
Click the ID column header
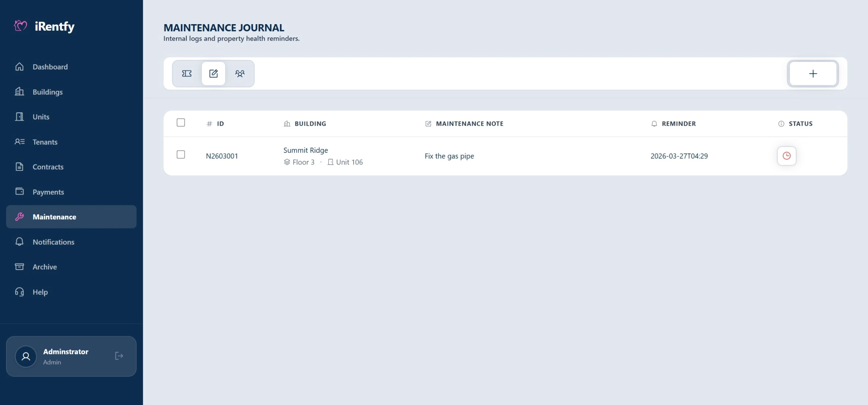coord(216,124)
